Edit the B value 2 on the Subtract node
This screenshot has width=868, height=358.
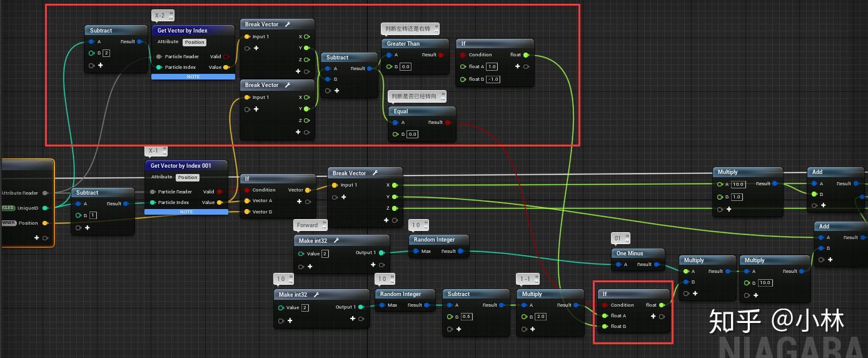pos(106,53)
